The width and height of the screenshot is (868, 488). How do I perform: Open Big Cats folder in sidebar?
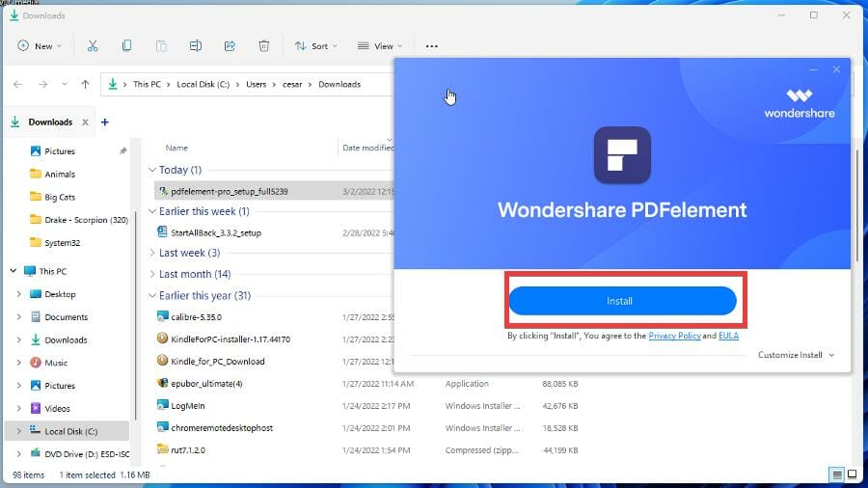(x=60, y=197)
